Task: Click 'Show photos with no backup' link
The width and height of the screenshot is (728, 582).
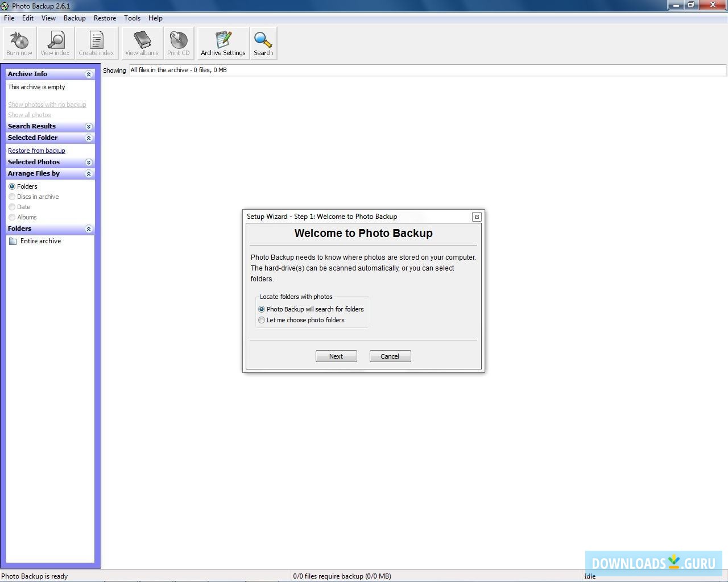Action: (x=47, y=105)
